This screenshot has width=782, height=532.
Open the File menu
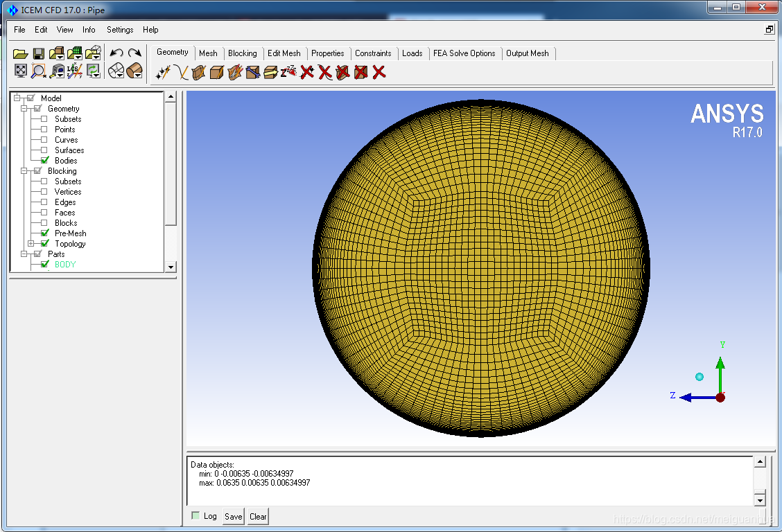tap(19, 30)
